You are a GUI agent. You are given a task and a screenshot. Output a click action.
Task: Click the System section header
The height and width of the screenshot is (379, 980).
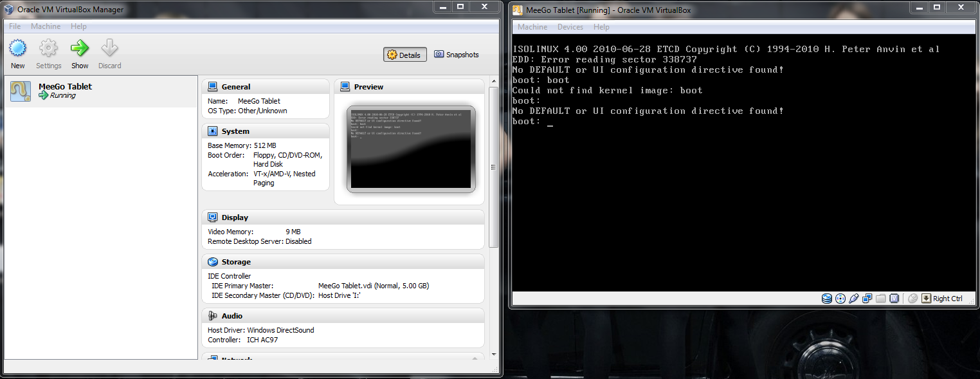266,131
